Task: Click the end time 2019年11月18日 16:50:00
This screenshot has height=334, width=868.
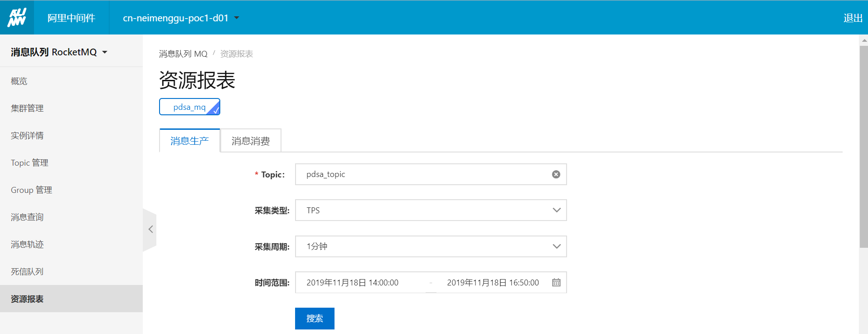Action: pos(493,283)
